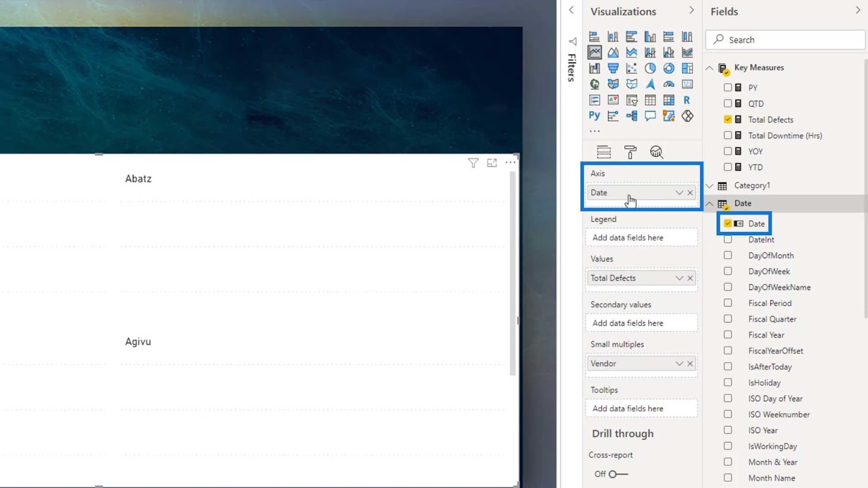Choose the Power Apps visual icon

pyautogui.click(x=687, y=115)
